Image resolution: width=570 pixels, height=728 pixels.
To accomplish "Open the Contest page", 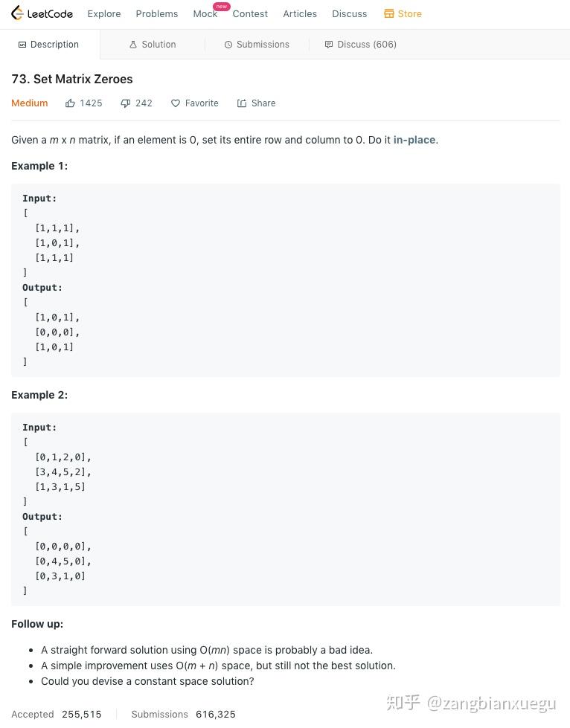I will tap(250, 13).
